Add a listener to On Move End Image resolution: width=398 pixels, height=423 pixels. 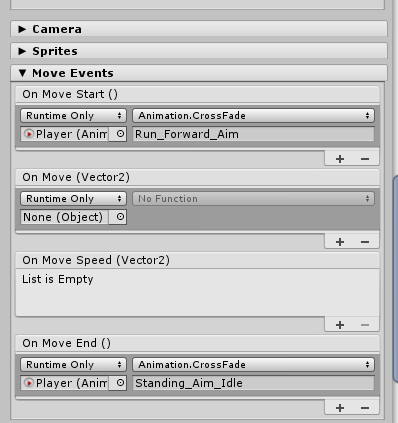tap(340, 408)
